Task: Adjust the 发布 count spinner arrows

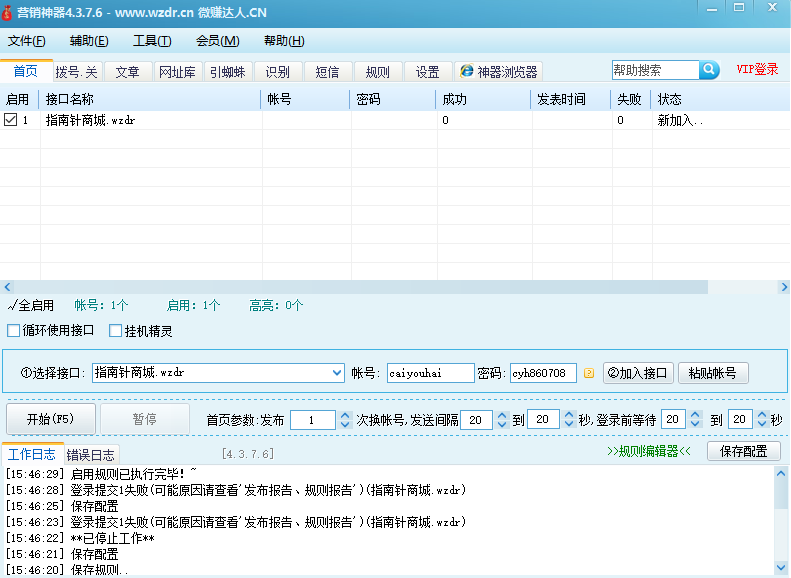Action: 345,420
